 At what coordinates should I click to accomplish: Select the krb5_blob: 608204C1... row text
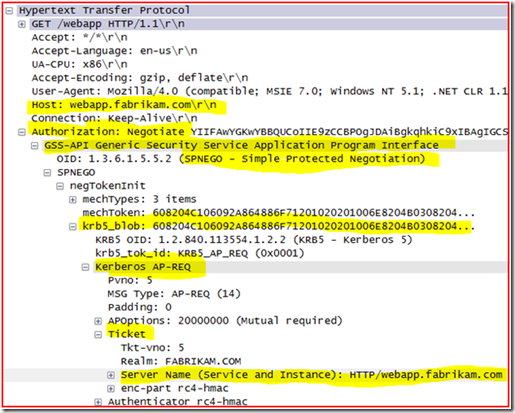[278, 226]
